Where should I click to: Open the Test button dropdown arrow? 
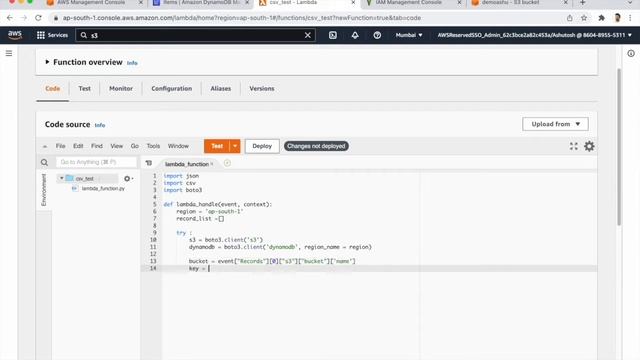pyautogui.click(x=235, y=146)
